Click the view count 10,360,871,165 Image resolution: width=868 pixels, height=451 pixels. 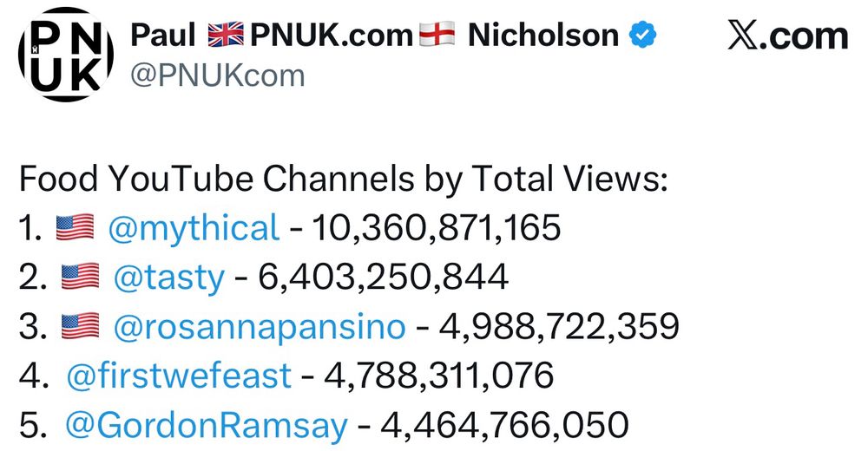[437, 228]
